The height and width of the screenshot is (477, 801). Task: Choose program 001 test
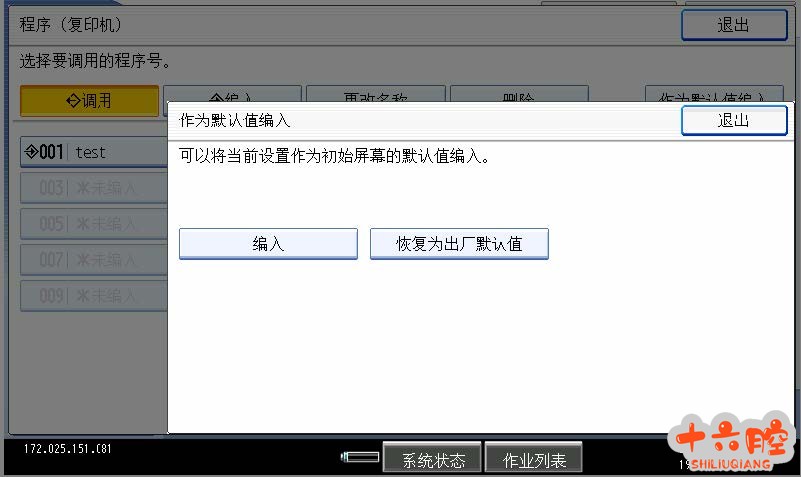pos(93,152)
